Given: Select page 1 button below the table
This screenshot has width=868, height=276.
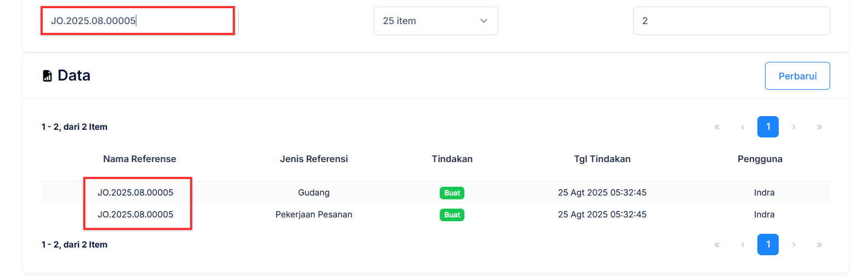Looking at the screenshot, I should 768,245.
